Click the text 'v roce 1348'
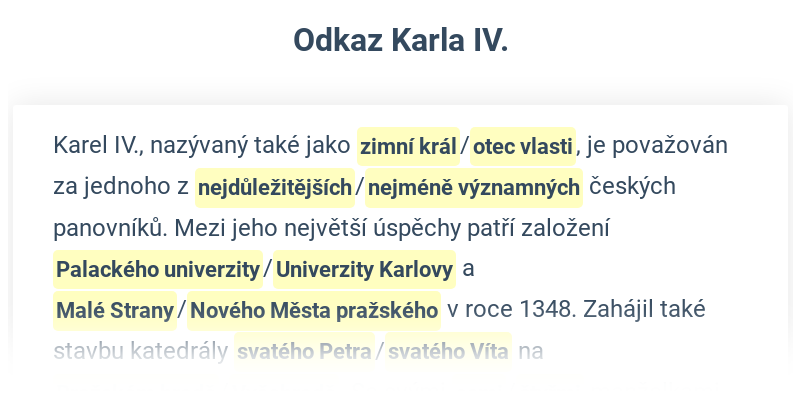Viewport: 800px width, 400px height. pos(512,309)
